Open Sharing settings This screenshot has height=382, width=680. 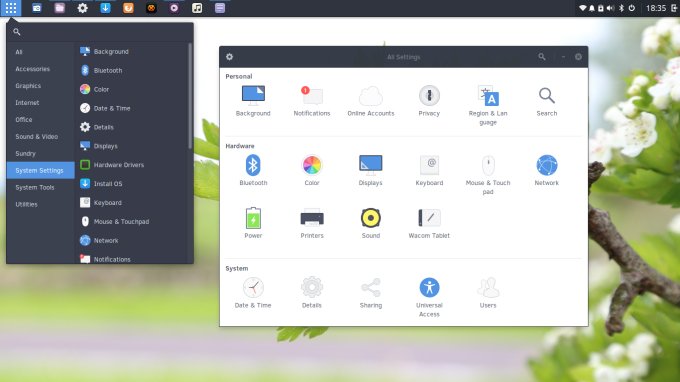click(371, 293)
